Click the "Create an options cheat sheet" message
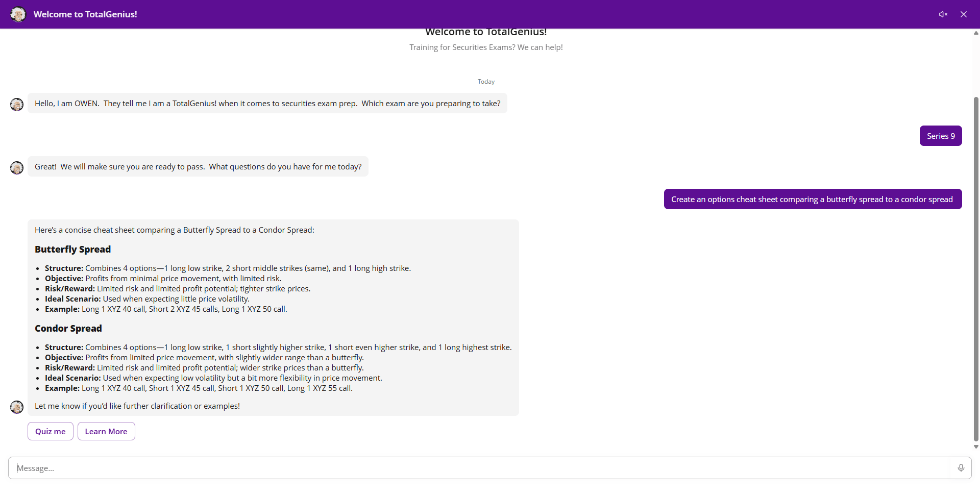Viewport: 980px width, 497px height. tap(812, 199)
